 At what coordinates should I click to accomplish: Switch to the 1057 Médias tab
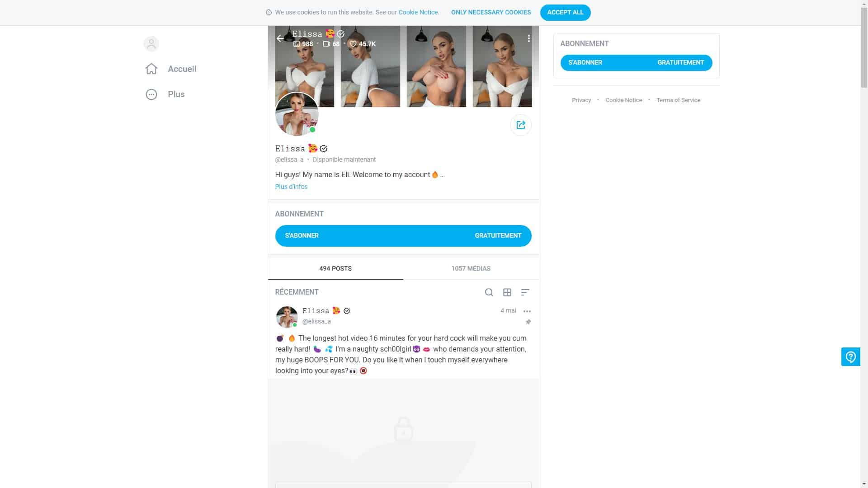pyautogui.click(x=471, y=268)
